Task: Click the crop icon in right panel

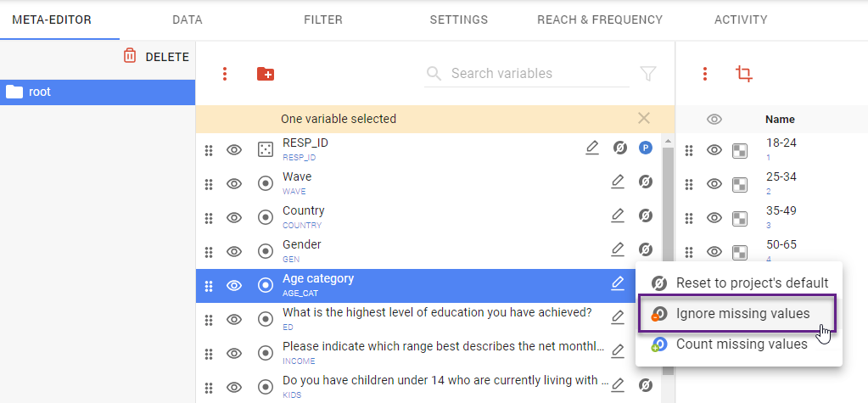Action: [744, 74]
